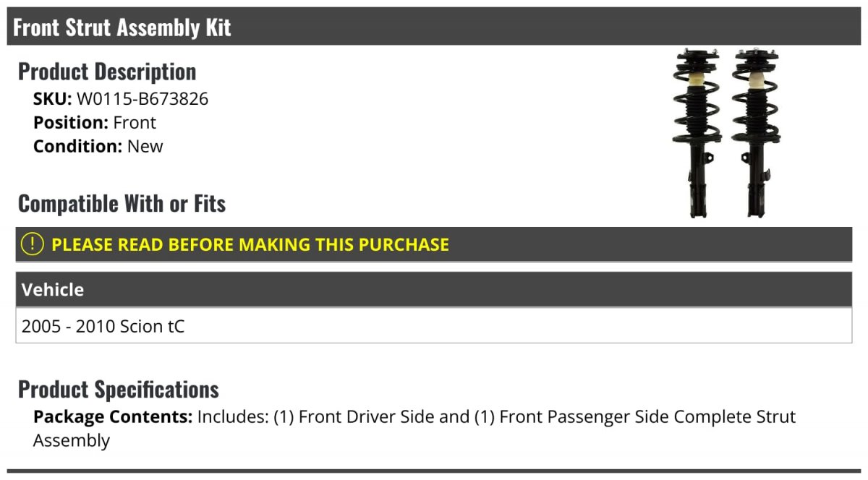Select the 2005 - 2010 Scion tC row
This screenshot has height=480, width=868.
coord(103,327)
